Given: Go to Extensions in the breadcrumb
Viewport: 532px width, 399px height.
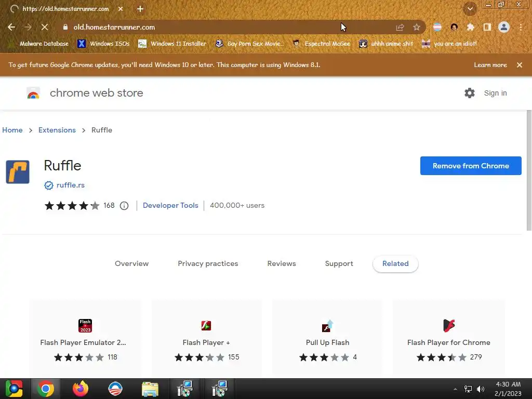Looking at the screenshot, I should click(57, 130).
